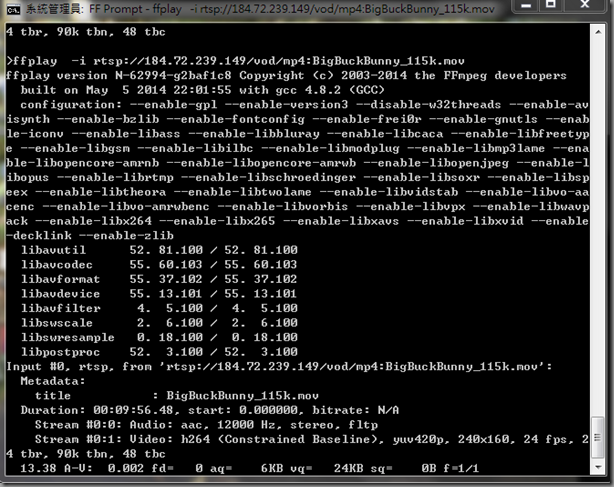Click the scrollbar down arrow
Viewport: 614px width, 487px height.
[598, 467]
